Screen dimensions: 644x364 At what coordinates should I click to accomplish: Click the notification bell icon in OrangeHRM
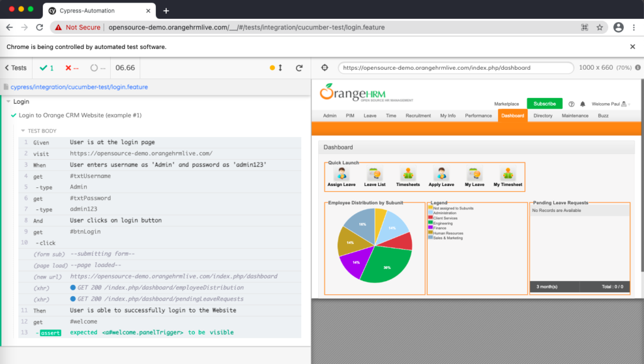(x=582, y=104)
